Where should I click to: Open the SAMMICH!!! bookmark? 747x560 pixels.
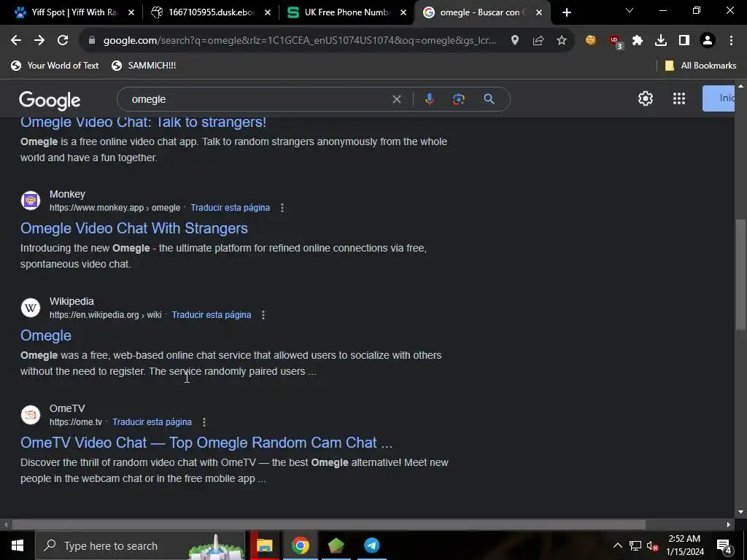tap(144, 66)
